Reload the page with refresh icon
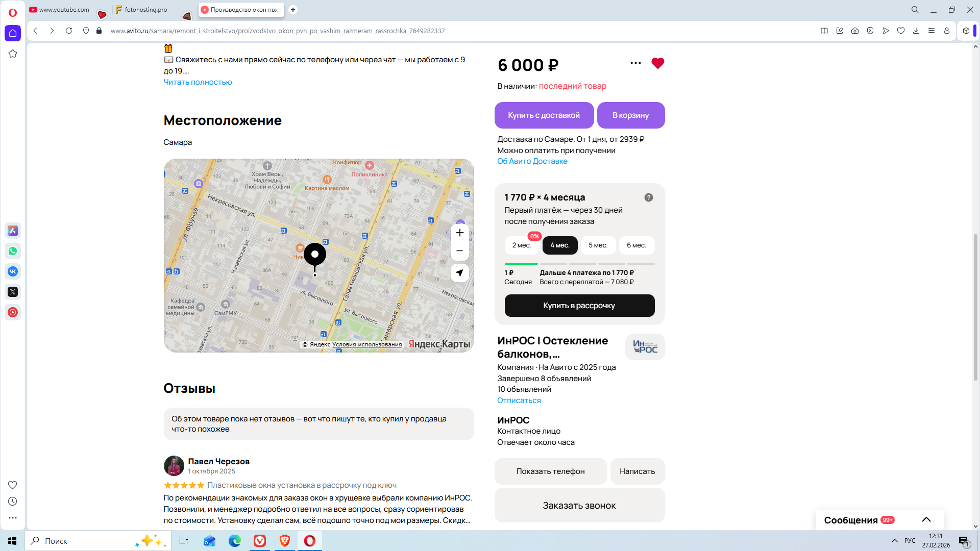The image size is (980, 551). [69, 31]
